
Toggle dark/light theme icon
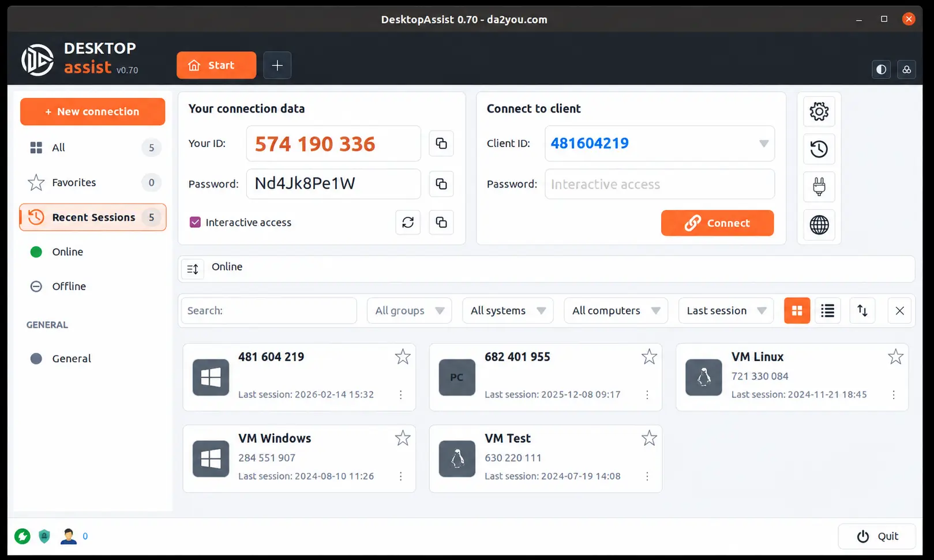881,70
